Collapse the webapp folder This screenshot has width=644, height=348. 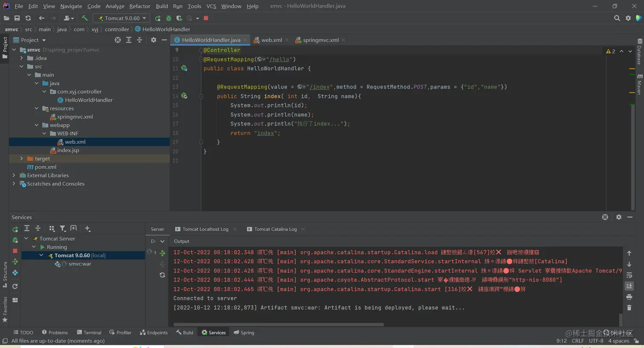tap(37, 125)
